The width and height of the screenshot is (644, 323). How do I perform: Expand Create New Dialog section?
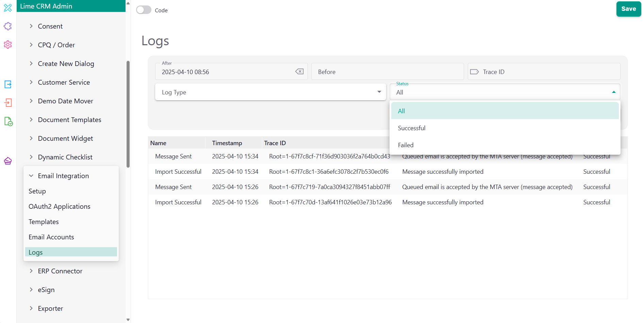tap(31, 64)
